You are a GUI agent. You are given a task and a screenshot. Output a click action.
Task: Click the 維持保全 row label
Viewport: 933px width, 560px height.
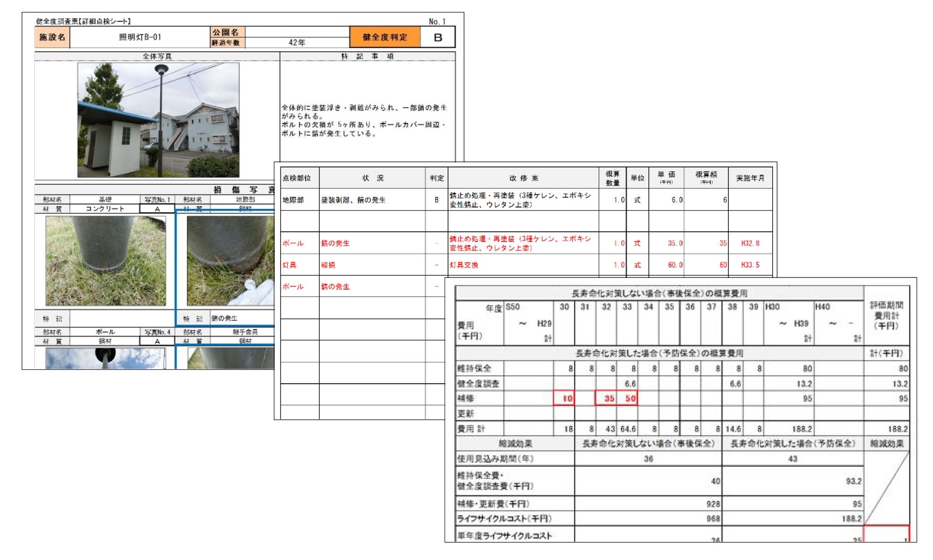click(480, 368)
